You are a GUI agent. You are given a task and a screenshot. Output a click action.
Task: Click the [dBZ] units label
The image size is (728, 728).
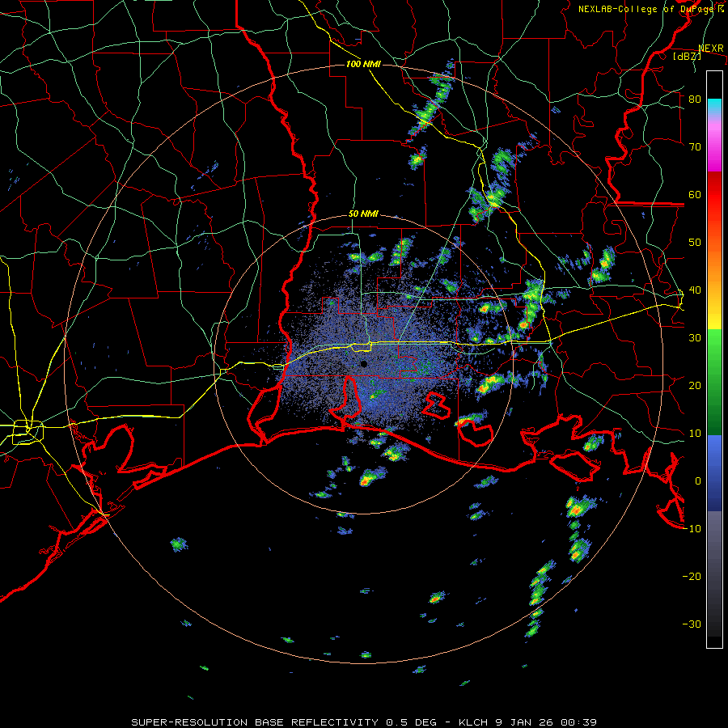(x=687, y=56)
